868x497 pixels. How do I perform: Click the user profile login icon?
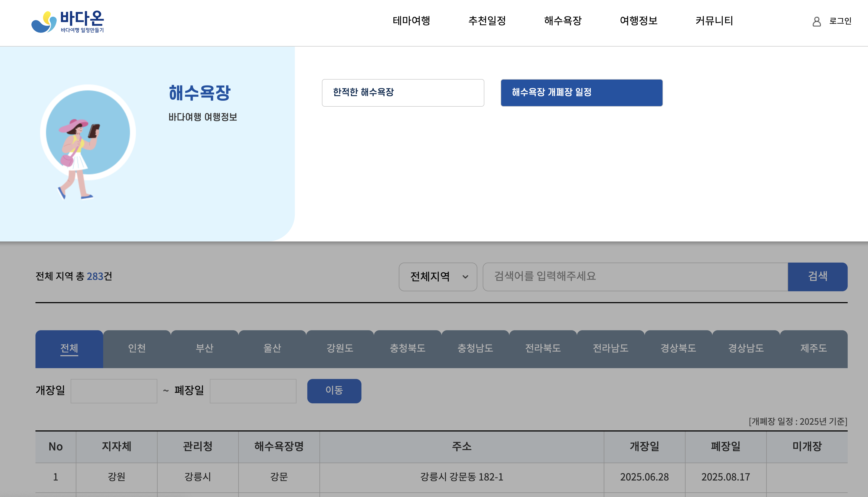tap(817, 21)
